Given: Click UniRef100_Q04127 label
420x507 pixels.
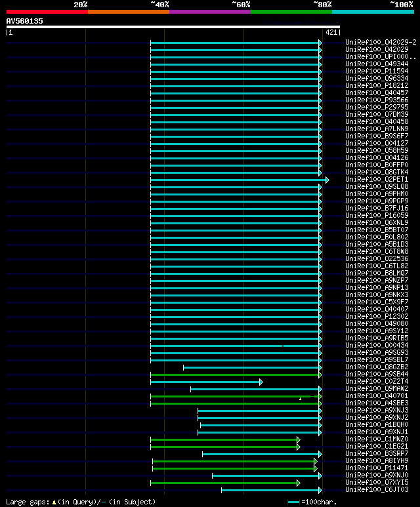Looking at the screenshot, I should (377, 143).
